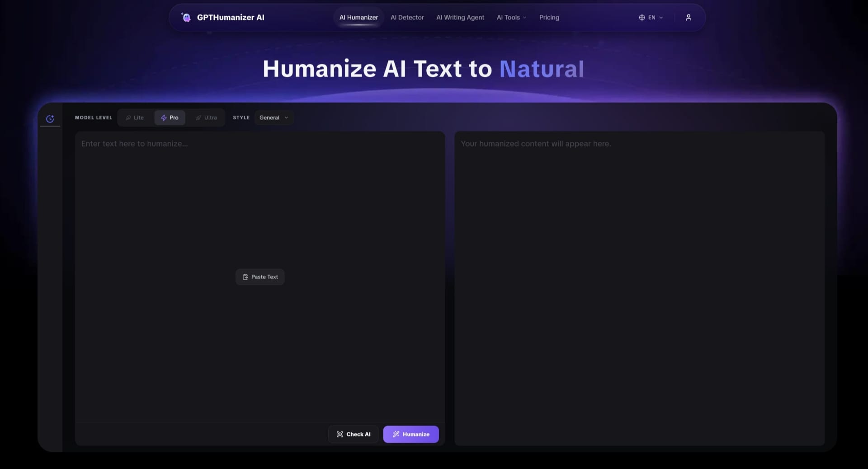Click the user account icon
868x469 pixels.
point(689,18)
